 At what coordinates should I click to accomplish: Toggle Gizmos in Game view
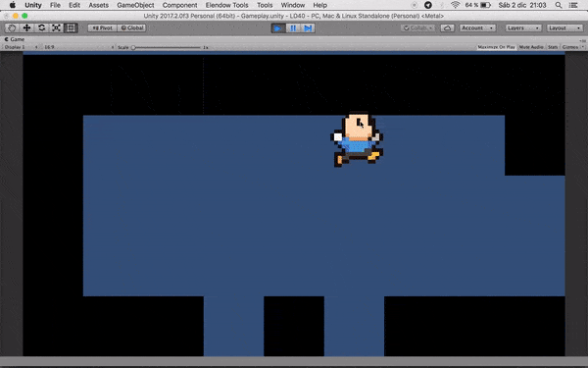point(570,47)
